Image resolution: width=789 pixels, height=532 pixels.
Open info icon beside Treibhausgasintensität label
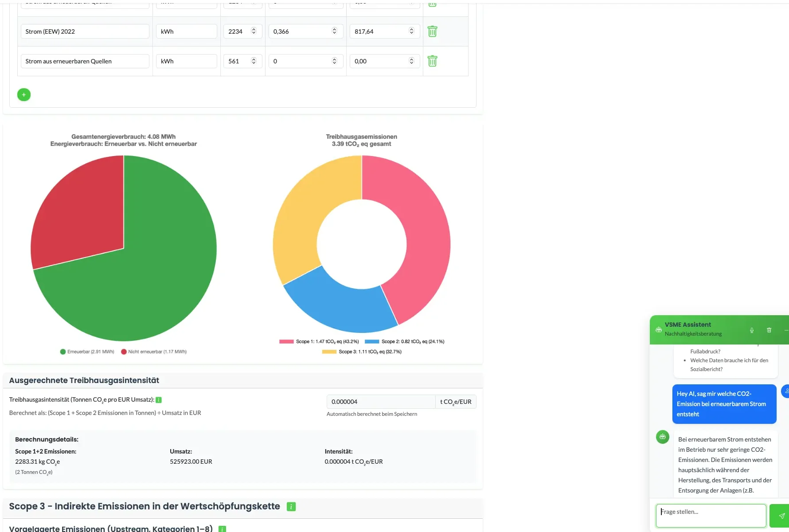tap(159, 400)
